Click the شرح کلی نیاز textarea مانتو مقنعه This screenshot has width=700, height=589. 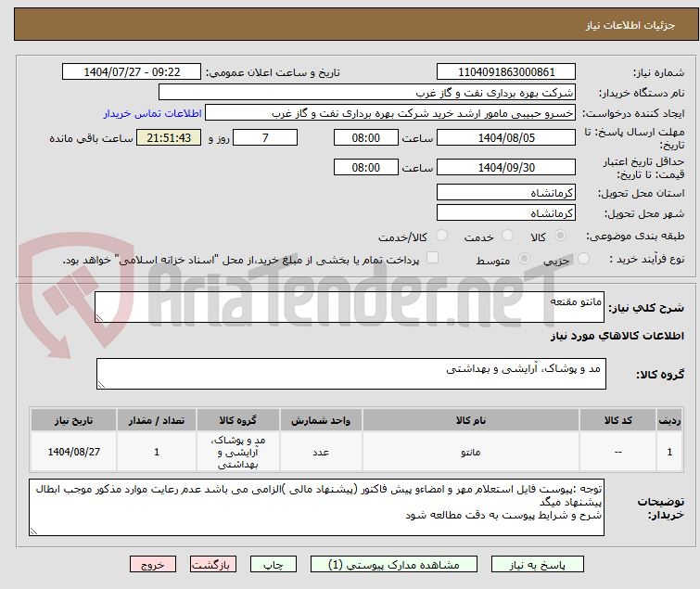[350, 307]
